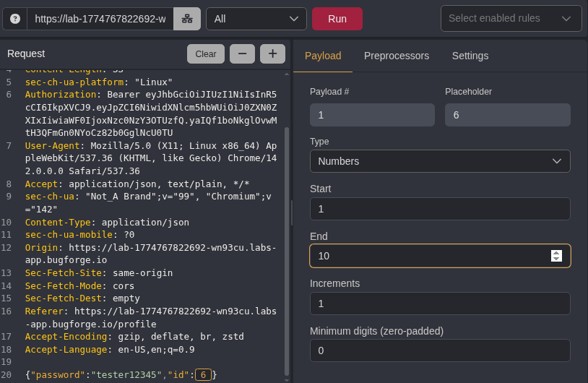Expand the Select enabled rules dropdown
Screen dimensions: 588x383
[511, 19]
